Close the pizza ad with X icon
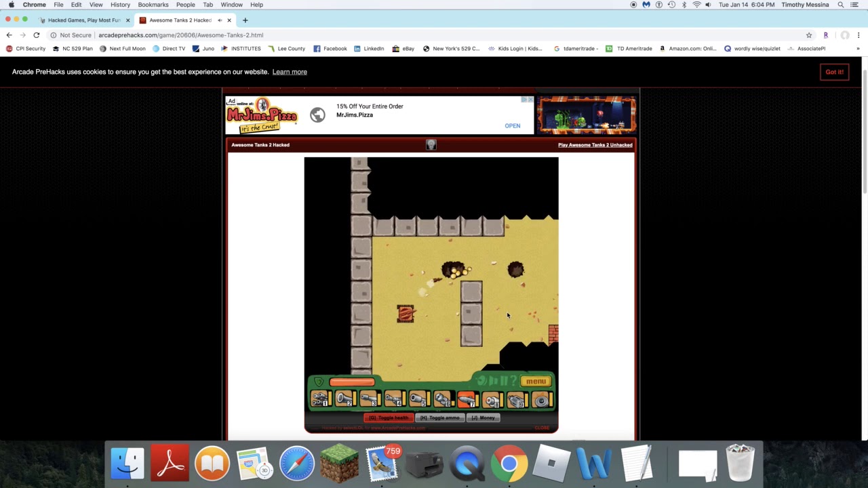 (530, 100)
